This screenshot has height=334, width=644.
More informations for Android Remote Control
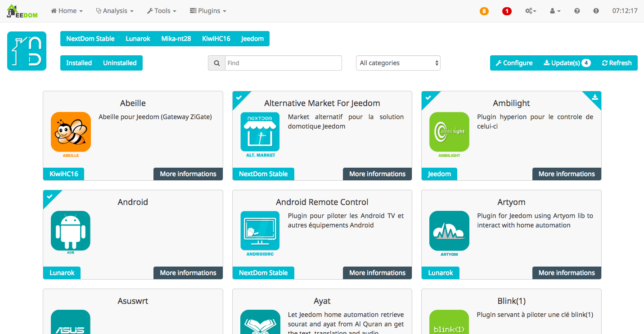[378, 273]
